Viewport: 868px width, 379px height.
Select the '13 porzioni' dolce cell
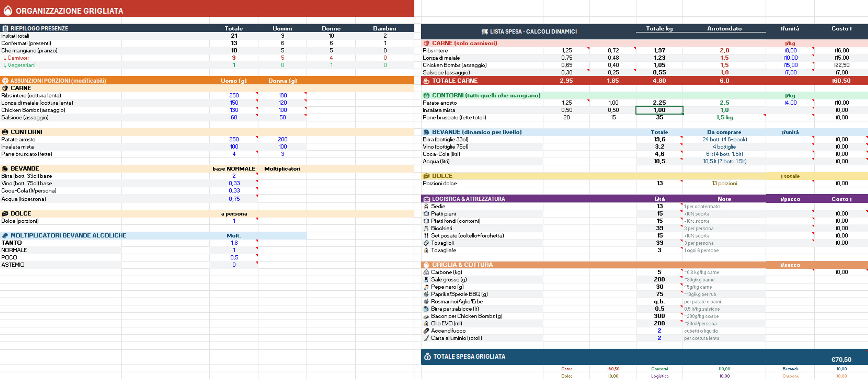tap(724, 183)
